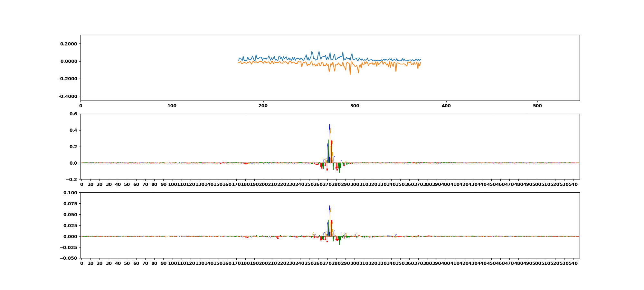This screenshot has height=290, width=644.
Task: Click the start of the blue line in top plot
Action: pos(239,60)
